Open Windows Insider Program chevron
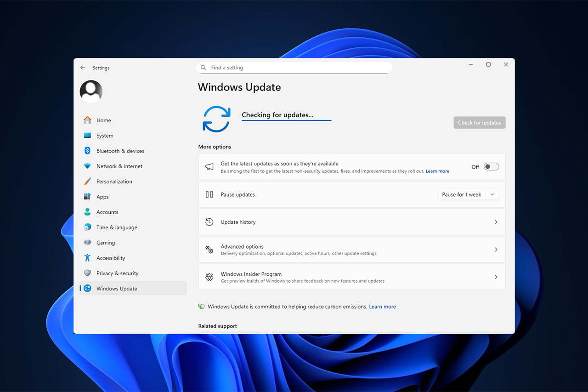 tap(496, 277)
